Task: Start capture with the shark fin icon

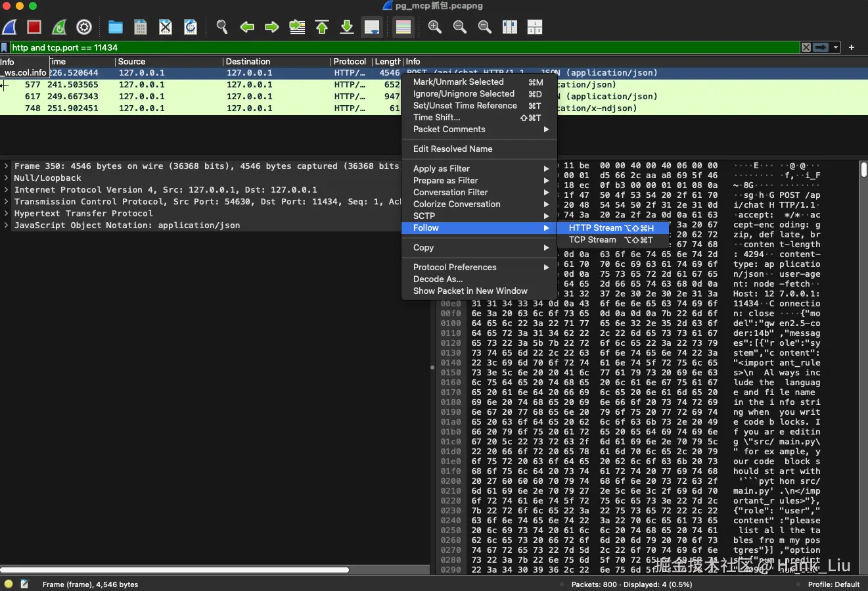Action: [x=10, y=27]
